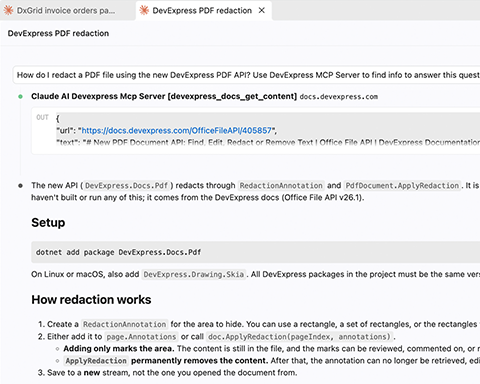
Task: Expand the Devexpress Mcp Server tool call header
Action: [x=164, y=96]
